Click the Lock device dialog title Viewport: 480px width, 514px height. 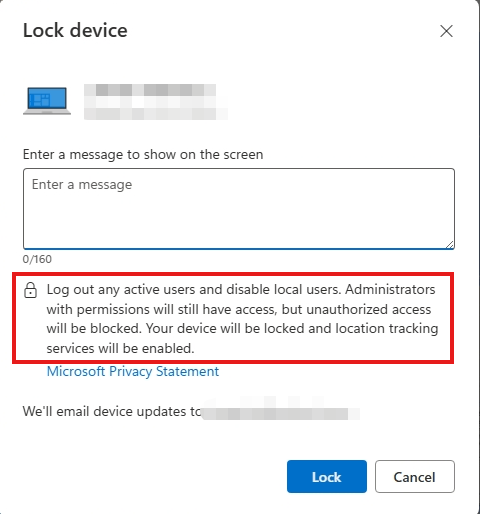pyautogui.click(x=75, y=30)
